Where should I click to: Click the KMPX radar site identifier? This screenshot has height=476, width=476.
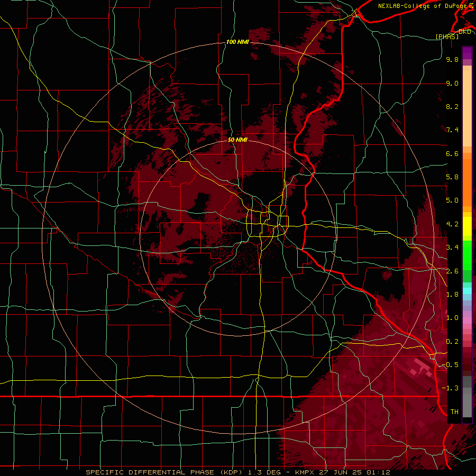pyautogui.click(x=305, y=472)
